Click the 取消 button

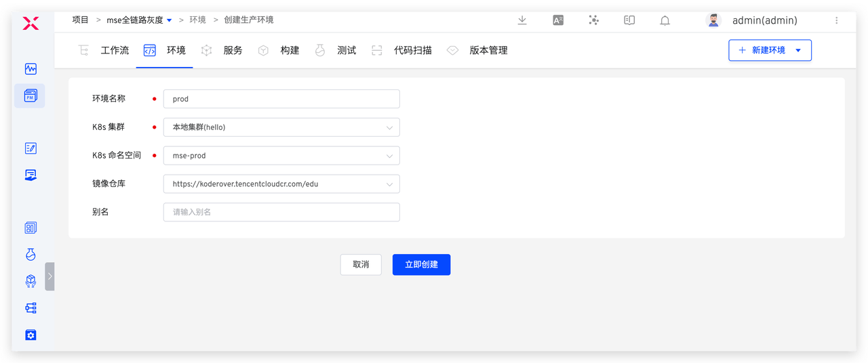[361, 265]
